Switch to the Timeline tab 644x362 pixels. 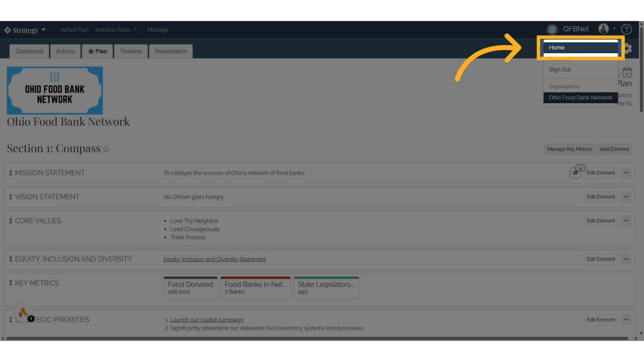(131, 51)
